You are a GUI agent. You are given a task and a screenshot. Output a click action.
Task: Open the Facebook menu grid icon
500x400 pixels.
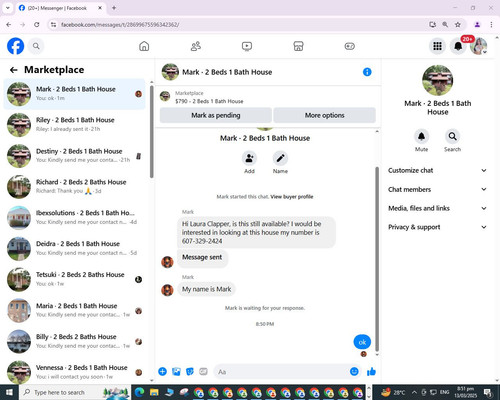coord(437,46)
